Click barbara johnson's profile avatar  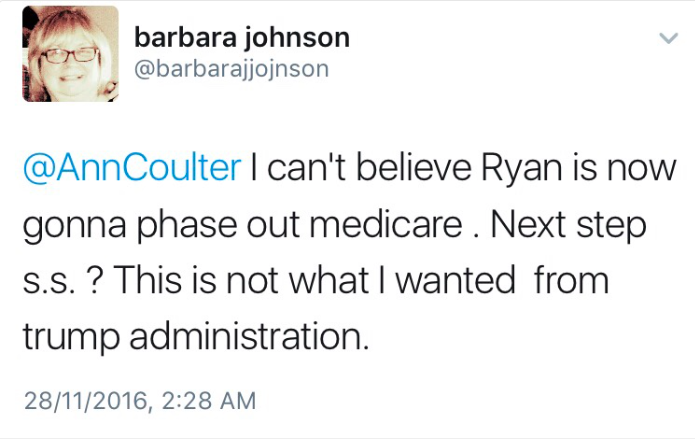[70, 54]
